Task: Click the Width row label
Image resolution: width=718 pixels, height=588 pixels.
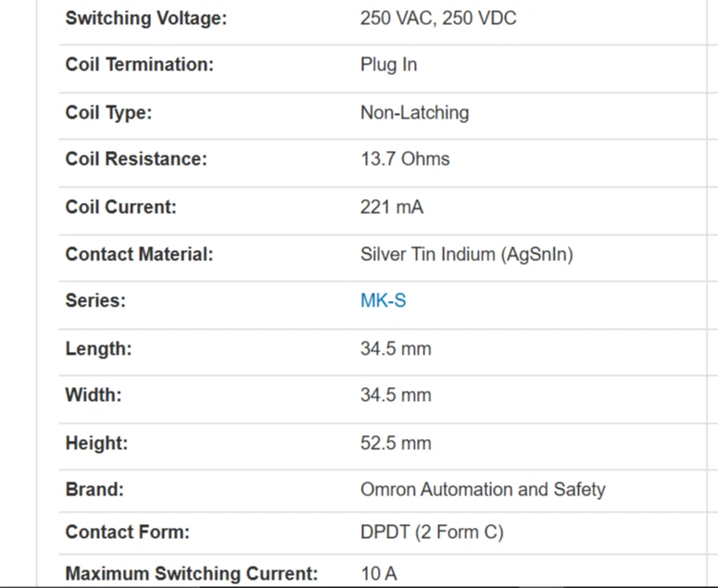Action: click(94, 395)
